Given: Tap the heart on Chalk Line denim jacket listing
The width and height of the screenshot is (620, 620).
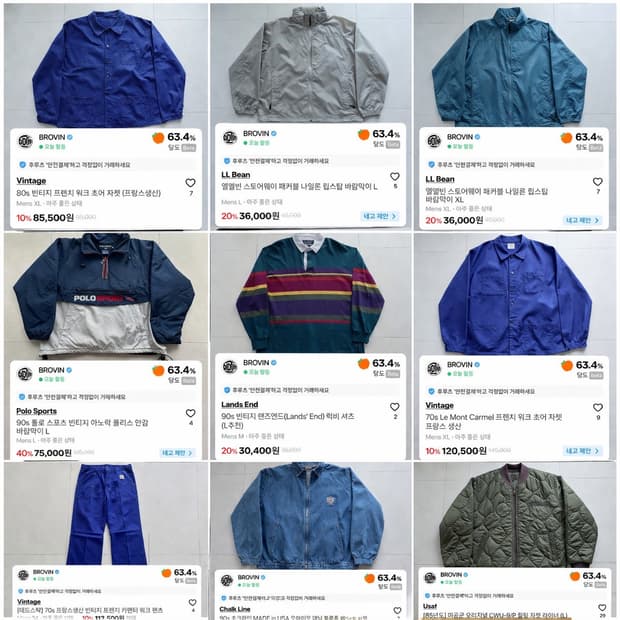Looking at the screenshot, I should (397, 610).
